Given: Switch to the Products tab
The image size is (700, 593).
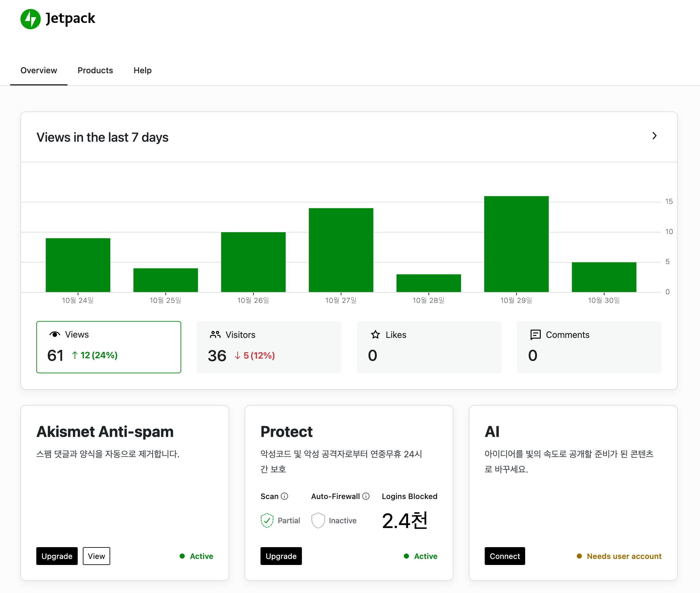Looking at the screenshot, I should pos(95,70).
